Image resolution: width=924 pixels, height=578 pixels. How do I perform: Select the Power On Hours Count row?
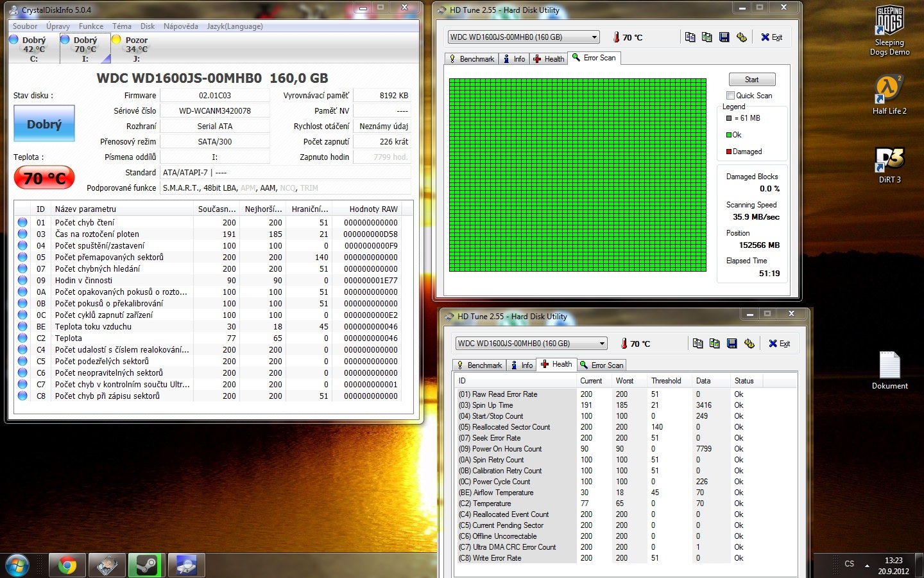625,449
